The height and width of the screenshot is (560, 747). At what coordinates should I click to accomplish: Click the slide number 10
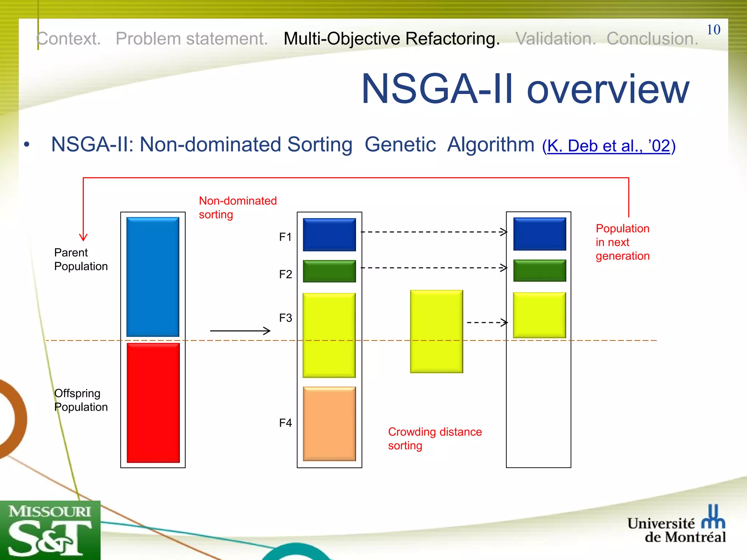pyautogui.click(x=713, y=30)
